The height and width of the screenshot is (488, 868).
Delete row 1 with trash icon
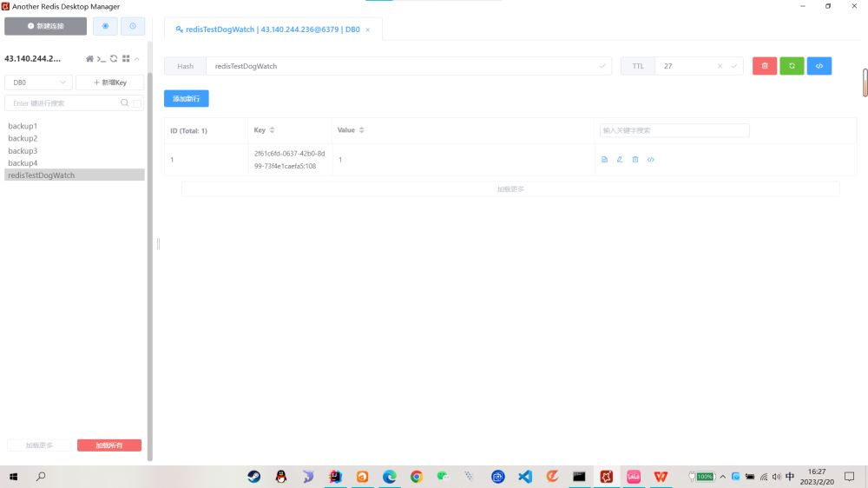[635, 160]
